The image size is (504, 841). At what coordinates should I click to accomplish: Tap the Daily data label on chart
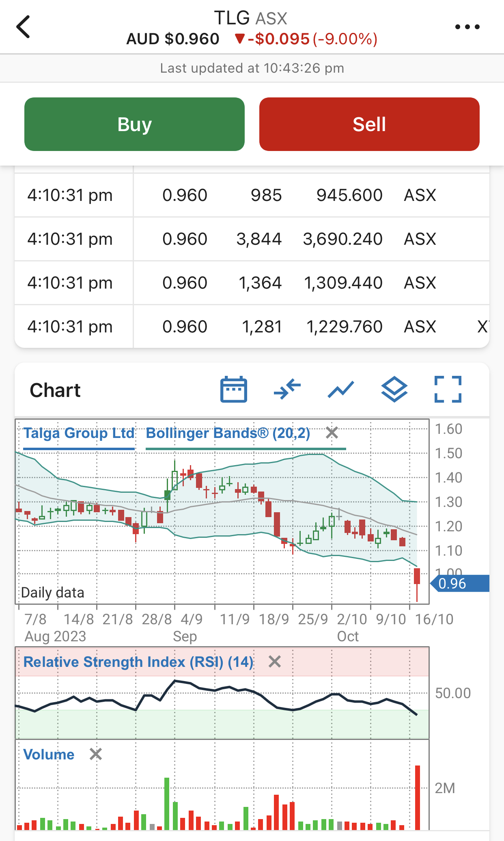[x=53, y=593]
